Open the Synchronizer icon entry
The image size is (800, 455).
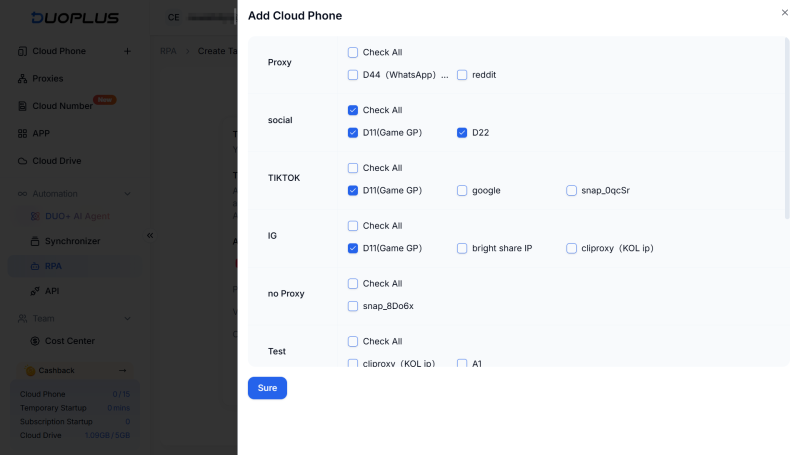(35, 241)
